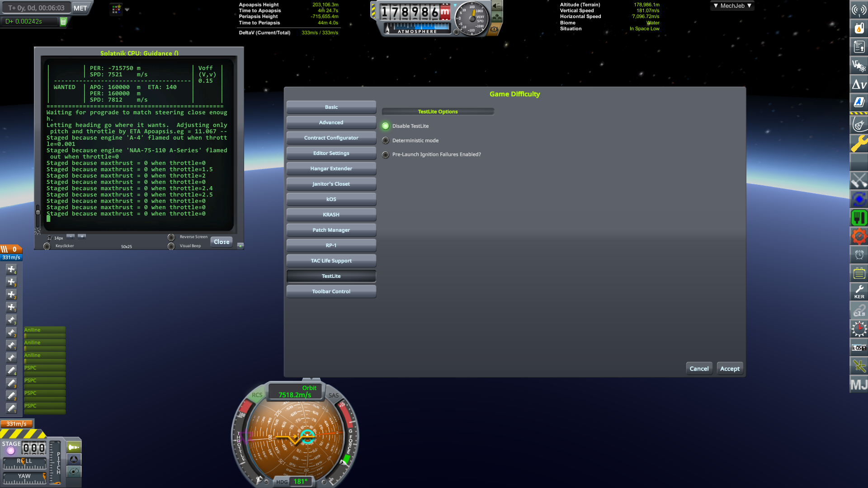Toggle the MET time display mode
The width and height of the screenshot is (868, 488).
click(x=80, y=8)
